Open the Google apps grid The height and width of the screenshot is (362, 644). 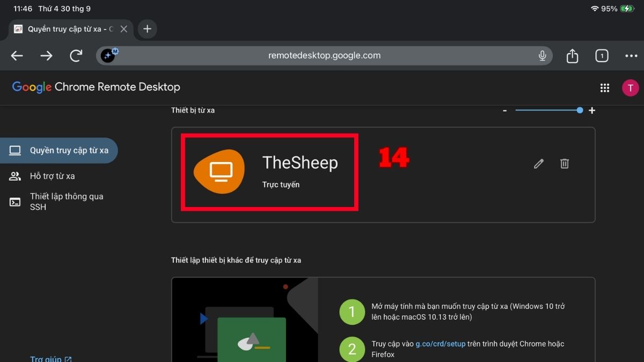pyautogui.click(x=605, y=88)
